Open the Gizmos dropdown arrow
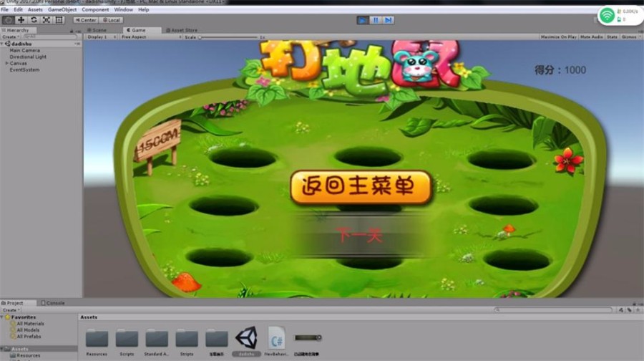The height and width of the screenshot is (361, 644). pyautogui.click(x=640, y=37)
